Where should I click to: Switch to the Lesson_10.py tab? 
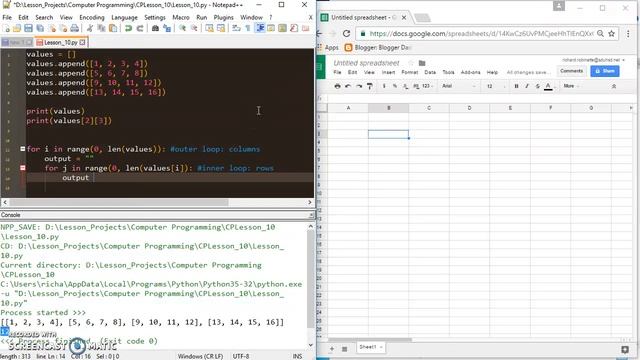[x=60, y=42]
